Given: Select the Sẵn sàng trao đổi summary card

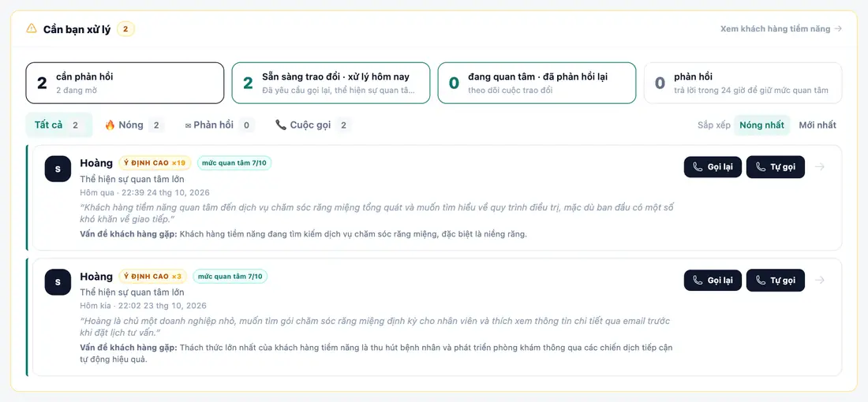Looking at the screenshot, I should 331,83.
